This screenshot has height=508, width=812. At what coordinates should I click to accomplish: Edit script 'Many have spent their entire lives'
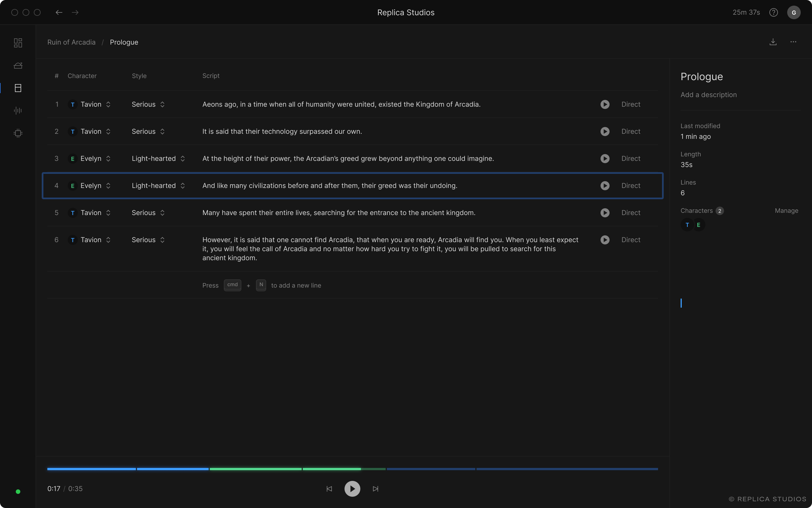(x=339, y=213)
